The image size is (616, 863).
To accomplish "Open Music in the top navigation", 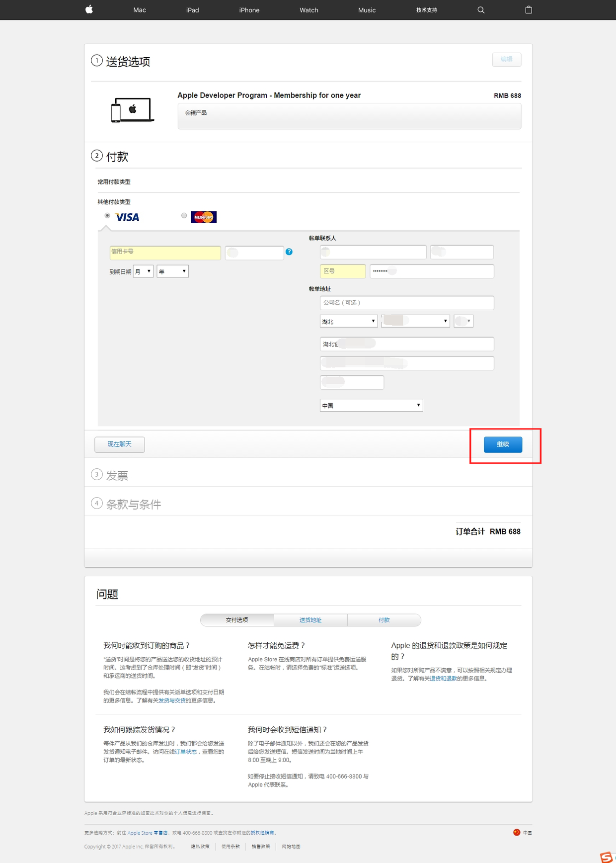I will click(367, 10).
